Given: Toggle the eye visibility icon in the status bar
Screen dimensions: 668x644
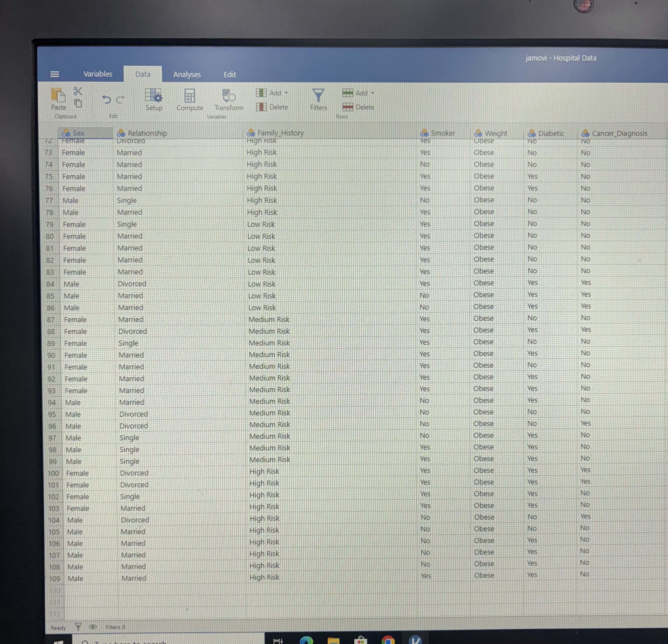Looking at the screenshot, I should tap(93, 627).
